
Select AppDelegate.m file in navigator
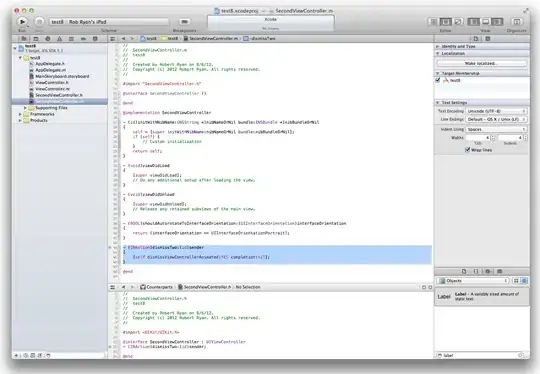(x=50, y=70)
